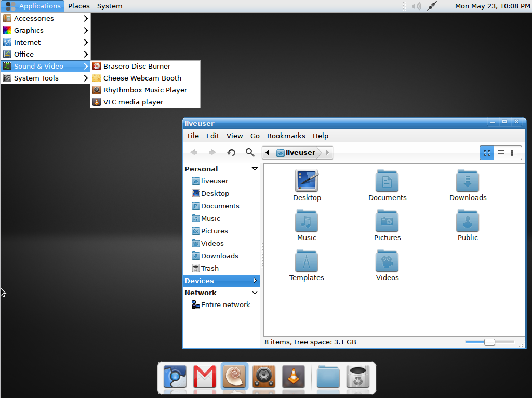532x398 pixels.
Task: Switch to list view mode
Action: (501, 153)
